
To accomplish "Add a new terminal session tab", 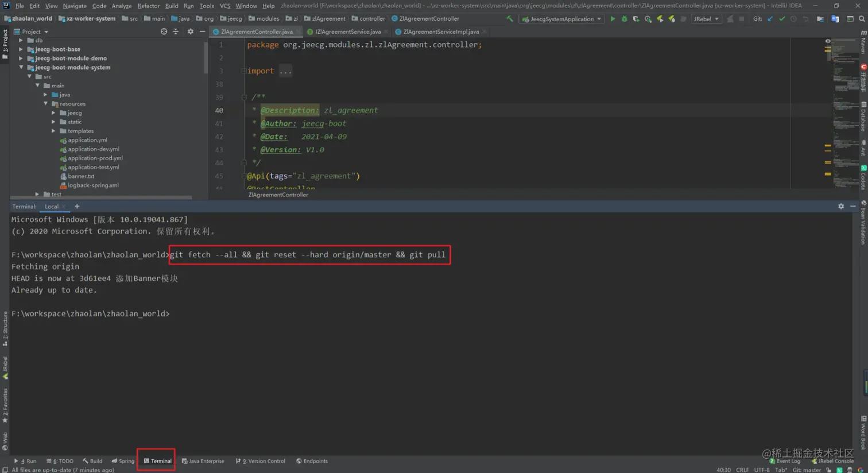I will click(x=77, y=207).
